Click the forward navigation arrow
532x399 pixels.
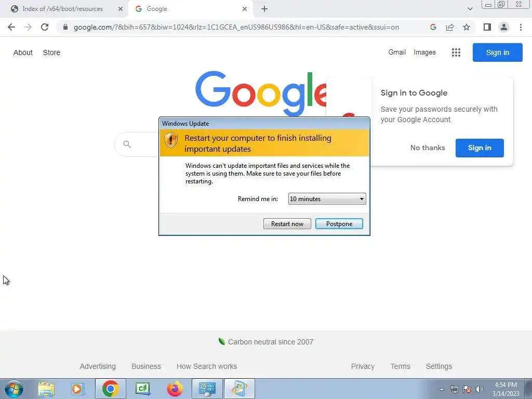[28, 27]
